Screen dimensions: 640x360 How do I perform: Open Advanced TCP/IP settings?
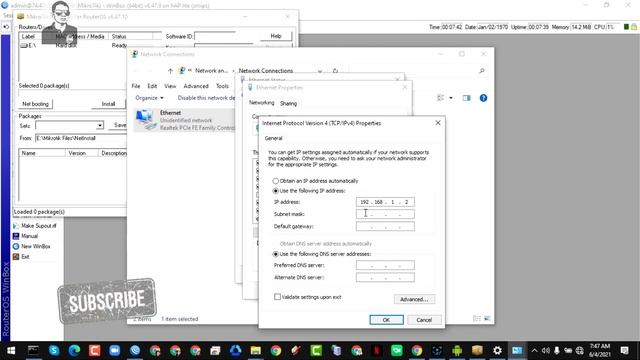(x=414, y=299)
